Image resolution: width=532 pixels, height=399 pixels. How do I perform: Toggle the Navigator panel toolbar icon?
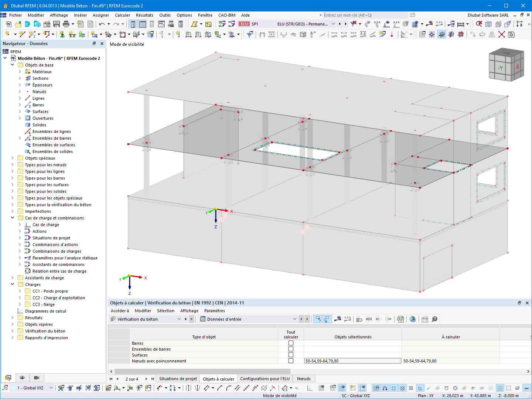(133, 24)
